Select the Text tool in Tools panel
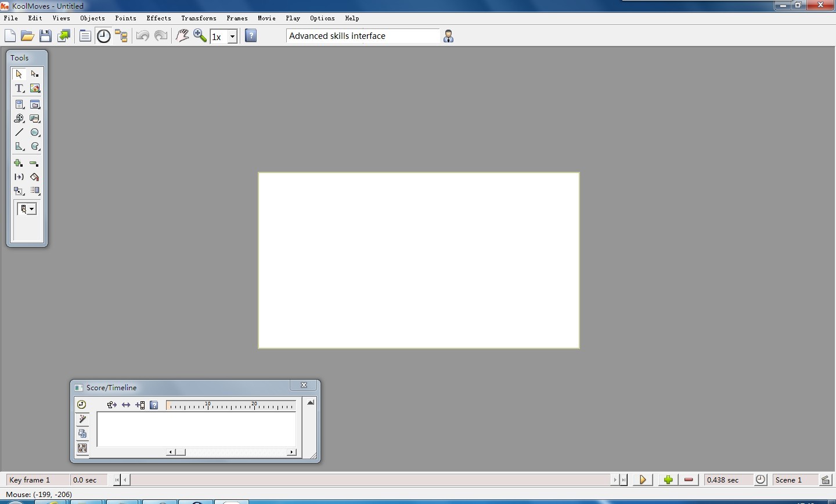This screenshot has height=504, width=836. tap(19, 88)
